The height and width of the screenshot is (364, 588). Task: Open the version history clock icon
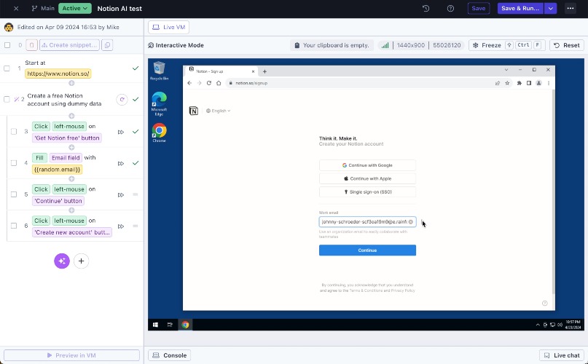coord(426,8)
